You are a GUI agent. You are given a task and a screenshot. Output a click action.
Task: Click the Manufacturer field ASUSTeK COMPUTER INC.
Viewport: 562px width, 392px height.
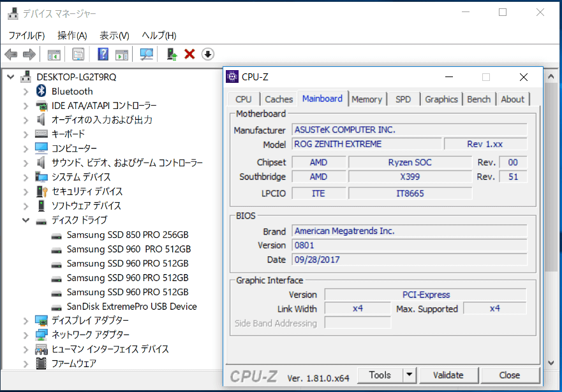(x=410, y=129)
